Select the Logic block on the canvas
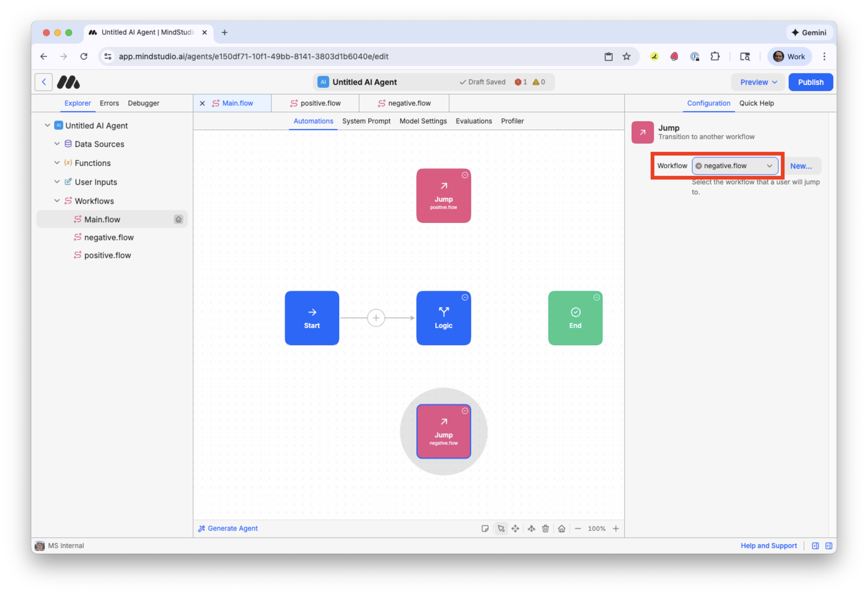The image size is (868, 595). (x=444, y=318)
